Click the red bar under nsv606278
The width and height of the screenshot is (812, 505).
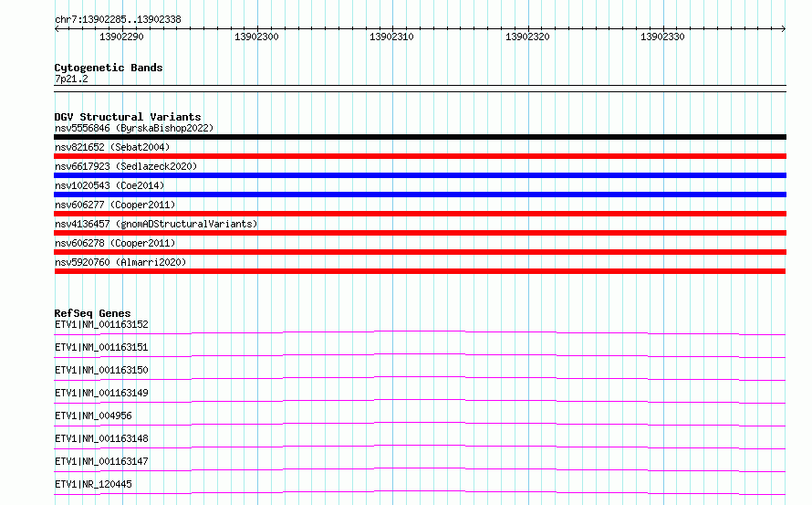[420, 252]
